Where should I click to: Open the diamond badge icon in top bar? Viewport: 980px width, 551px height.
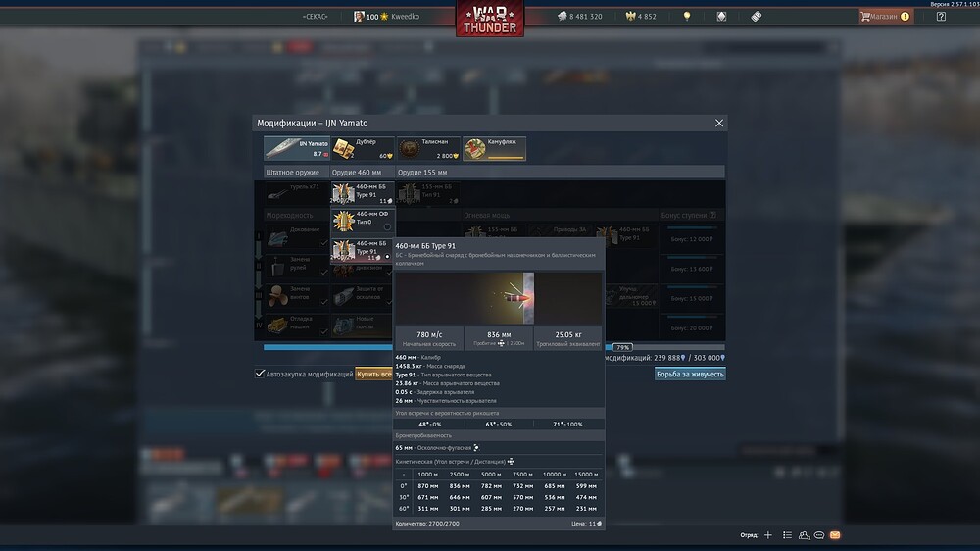pyautogui.click(x=721, y=17)
